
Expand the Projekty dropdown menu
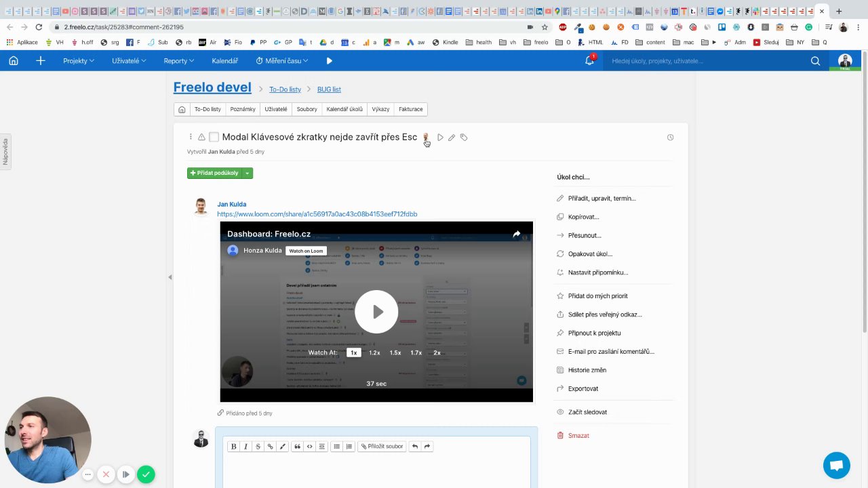[x=79, y=61]
